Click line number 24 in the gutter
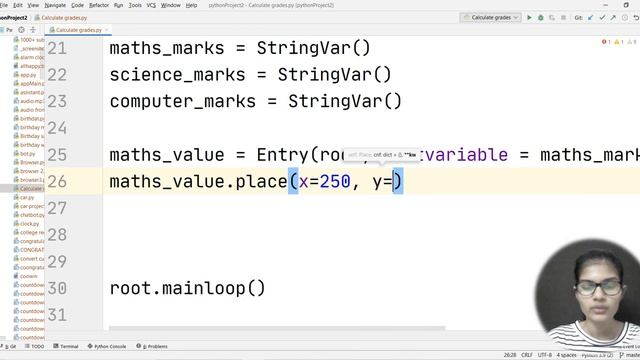Screen dimensions: 640x360 pyautogui.click(x=57, y=128)
